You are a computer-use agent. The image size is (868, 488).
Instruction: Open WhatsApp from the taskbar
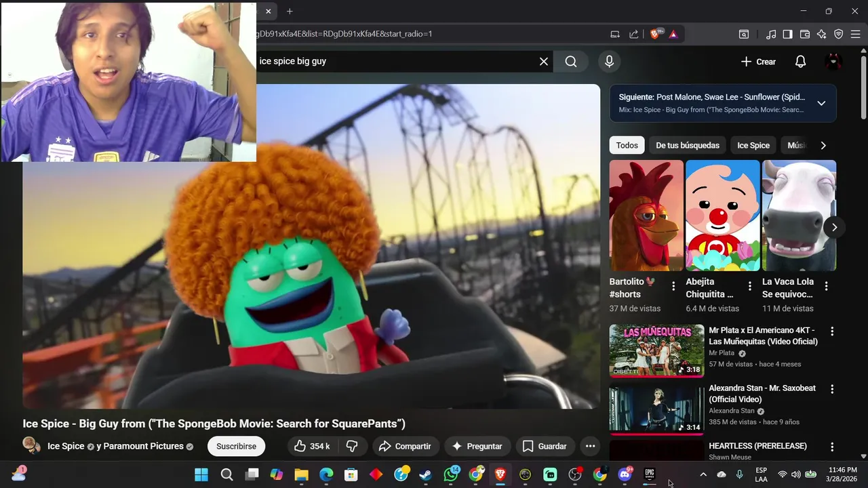point(450,474)
